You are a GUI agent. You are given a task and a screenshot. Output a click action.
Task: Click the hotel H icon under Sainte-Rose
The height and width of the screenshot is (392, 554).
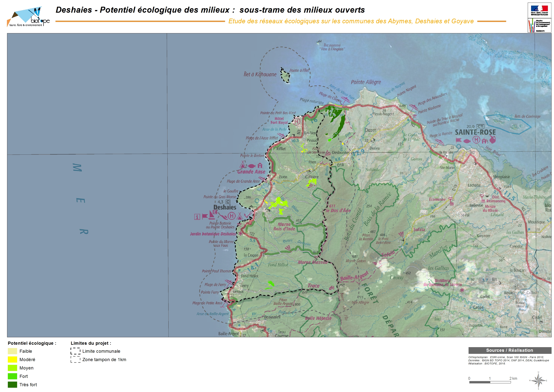476,140
